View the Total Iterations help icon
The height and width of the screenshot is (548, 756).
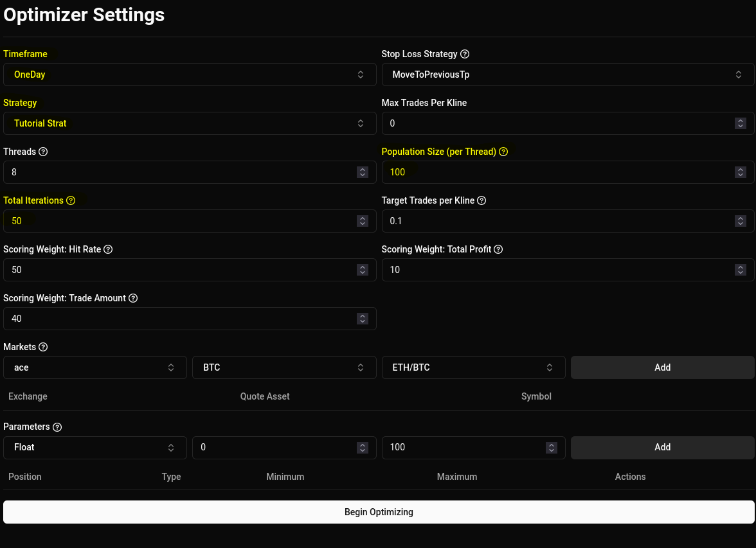tap(71, 200)
